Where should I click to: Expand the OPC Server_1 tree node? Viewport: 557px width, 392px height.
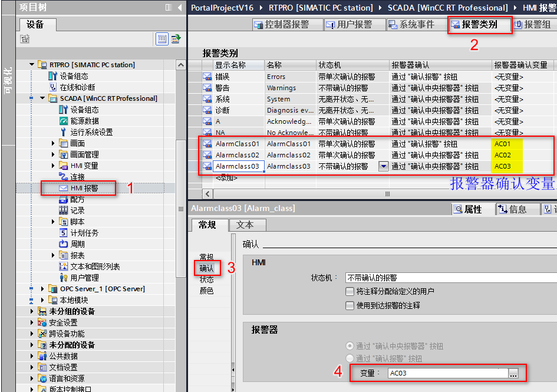(42, 289)
